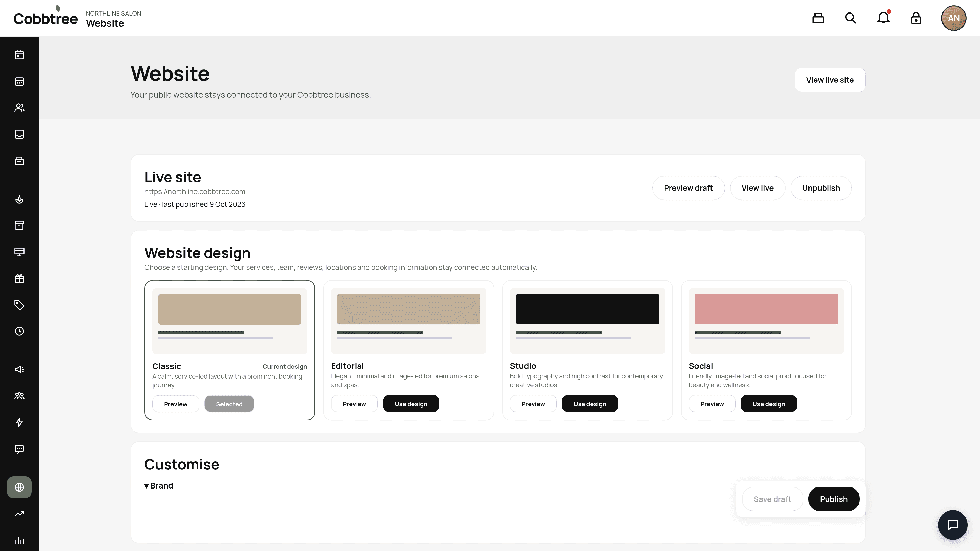Open the sidebar cash register icon
The image size is (980, 551).
19,160
